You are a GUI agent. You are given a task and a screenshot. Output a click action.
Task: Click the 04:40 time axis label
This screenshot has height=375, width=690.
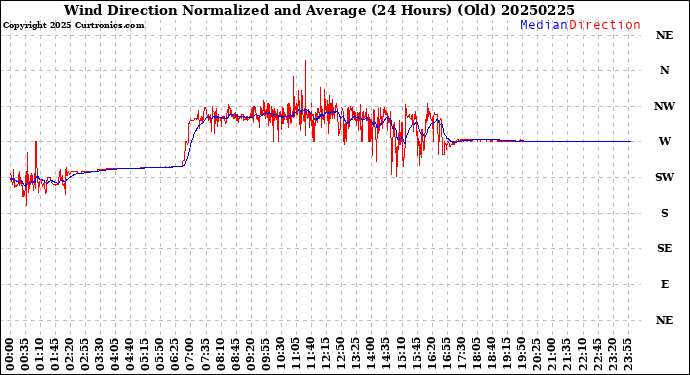click(x=130, y=354)
